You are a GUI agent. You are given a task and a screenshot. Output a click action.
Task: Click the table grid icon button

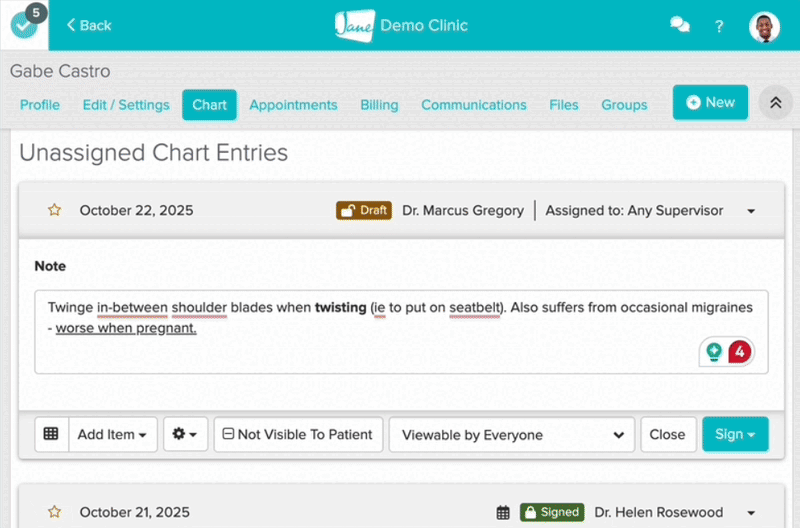pyautogui.click(x=51, y=435)
